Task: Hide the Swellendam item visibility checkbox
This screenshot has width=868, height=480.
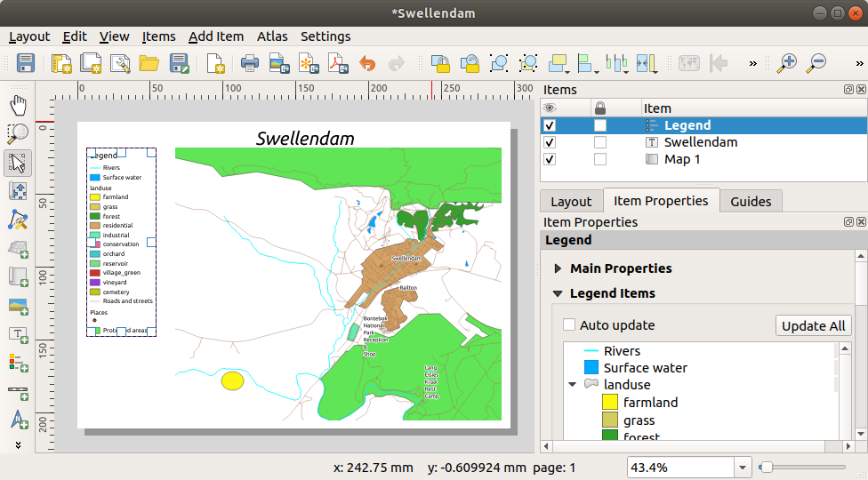Action: 550,142
